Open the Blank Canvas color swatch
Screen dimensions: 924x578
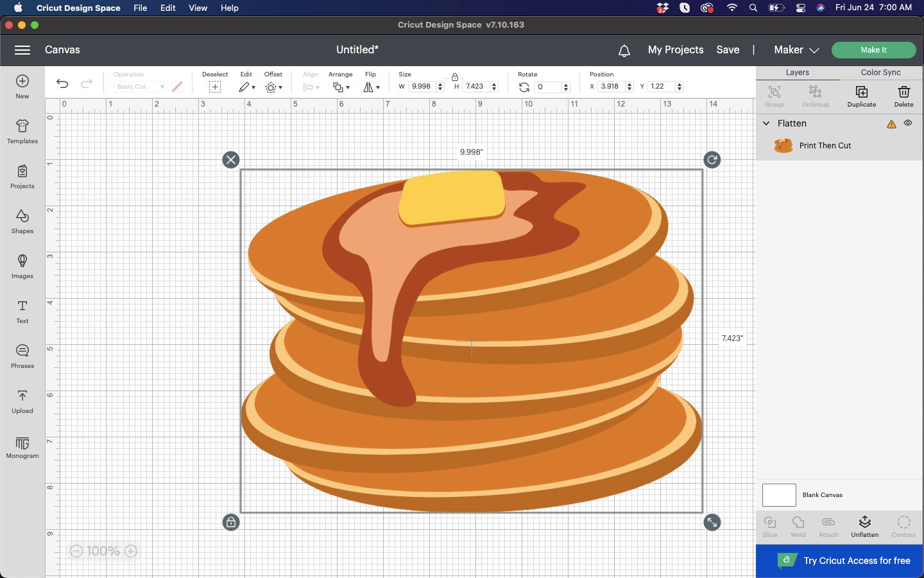(x=778, y=495)
